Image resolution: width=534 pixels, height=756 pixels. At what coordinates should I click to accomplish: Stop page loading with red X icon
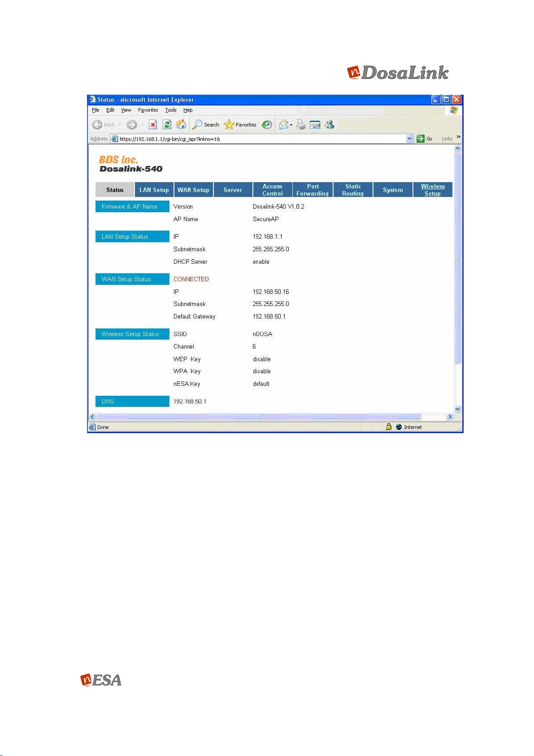(153, 125)
